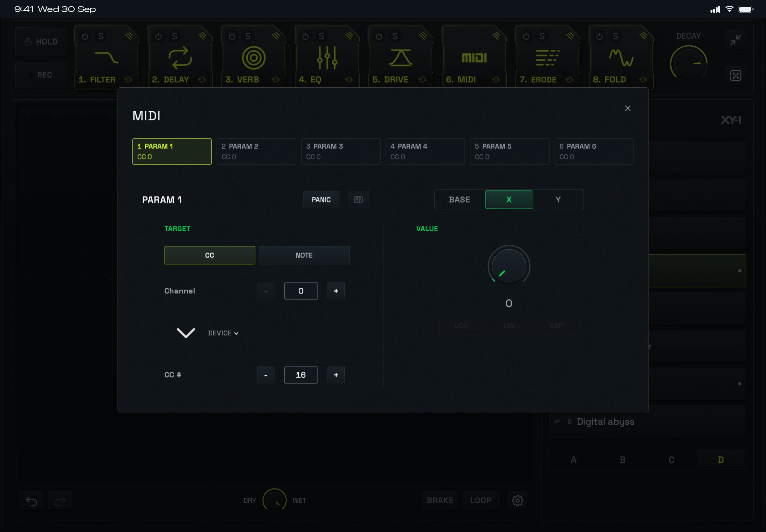Click the DECAY knob
Image resolution: width=766 pixels, height=532 pixels.
[x=689, y=63]
